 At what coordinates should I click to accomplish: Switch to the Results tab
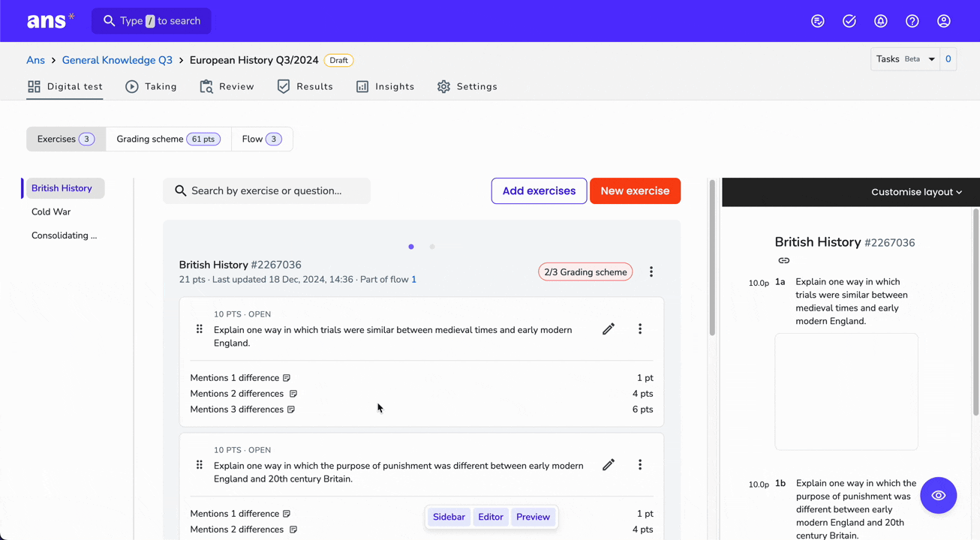[x=305, y=87]
